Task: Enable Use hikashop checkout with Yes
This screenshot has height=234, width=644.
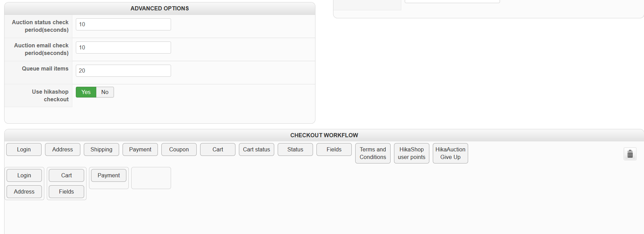Action: tap(86, 92)
